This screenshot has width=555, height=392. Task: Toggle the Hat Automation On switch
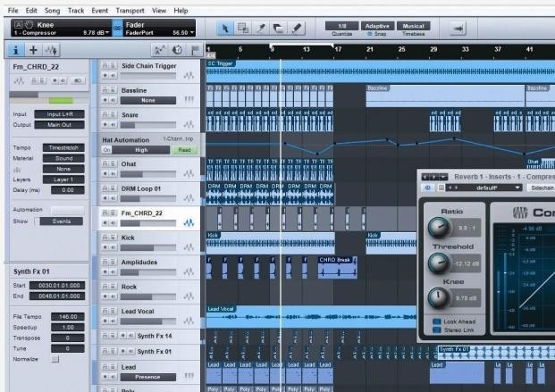(107, 150)
